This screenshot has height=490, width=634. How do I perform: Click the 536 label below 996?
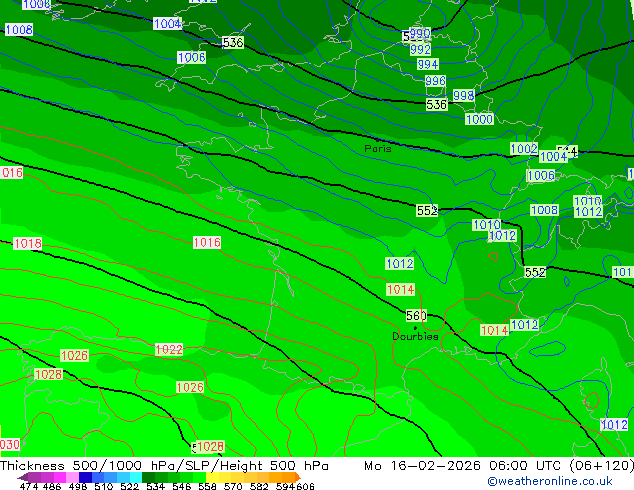(x=436, y=104)
